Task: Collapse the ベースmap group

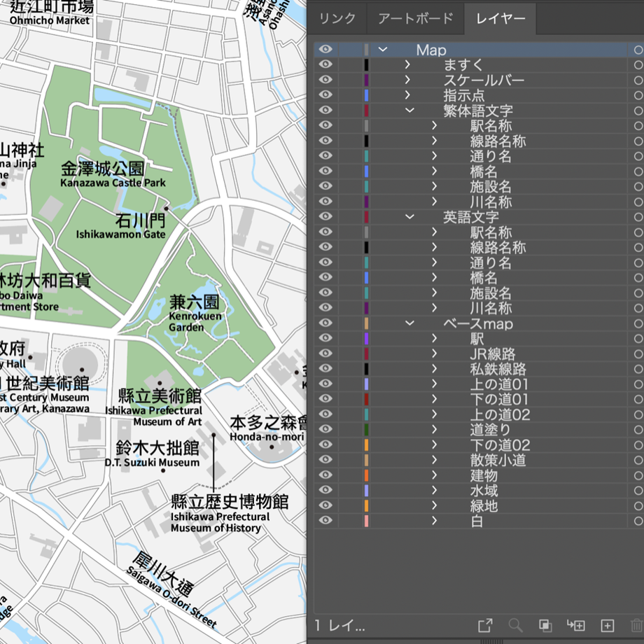Action: 409,323
